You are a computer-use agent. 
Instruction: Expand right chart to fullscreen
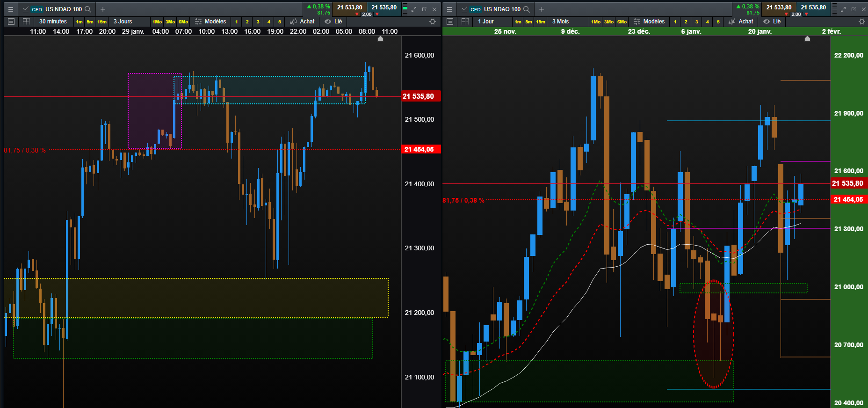(x=843, y=9)
